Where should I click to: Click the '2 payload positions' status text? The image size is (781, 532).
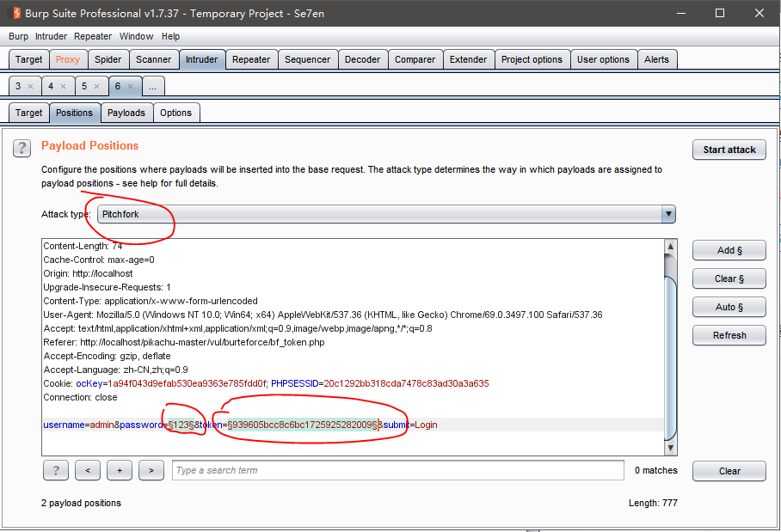[81, 503]
